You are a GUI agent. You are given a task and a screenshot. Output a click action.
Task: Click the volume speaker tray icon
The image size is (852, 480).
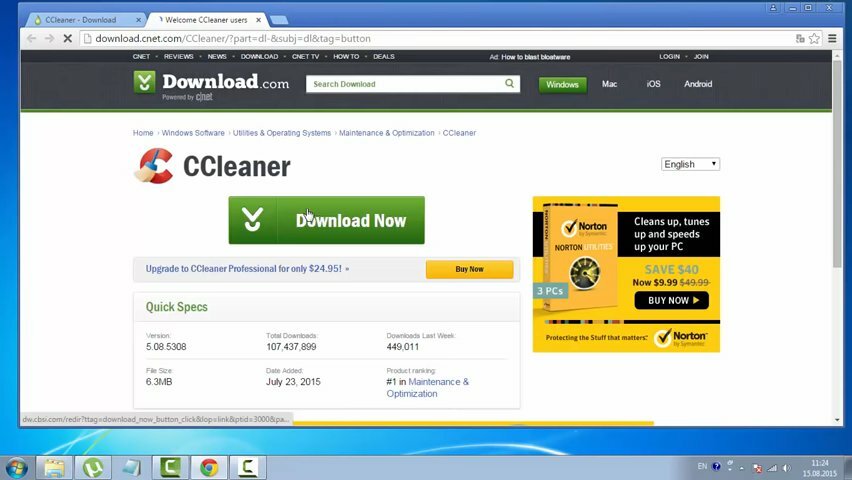coord(787,467)
